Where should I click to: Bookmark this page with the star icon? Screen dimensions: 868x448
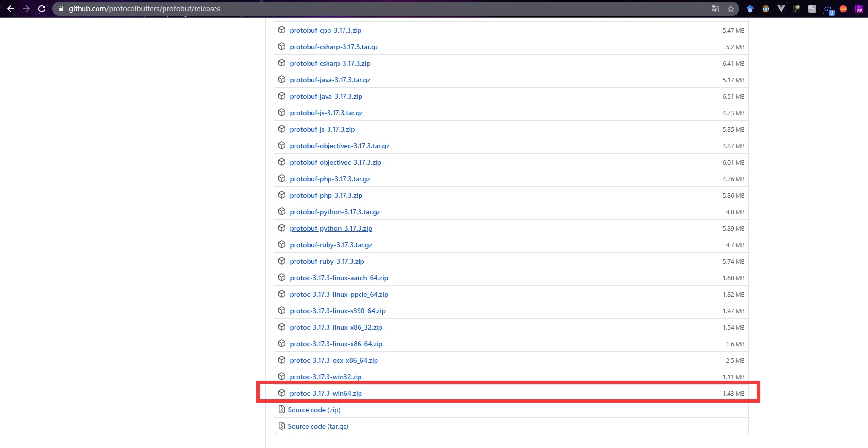coord(731,9)
